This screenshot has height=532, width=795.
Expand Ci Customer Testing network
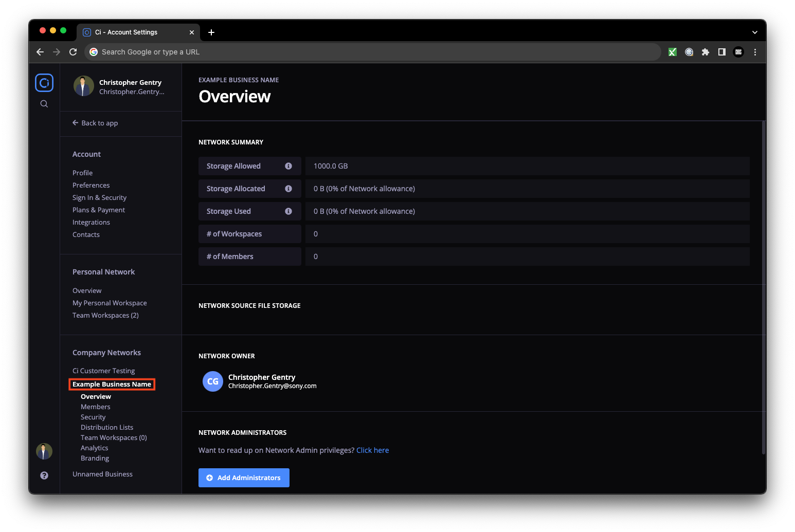[x=103, y=371]
